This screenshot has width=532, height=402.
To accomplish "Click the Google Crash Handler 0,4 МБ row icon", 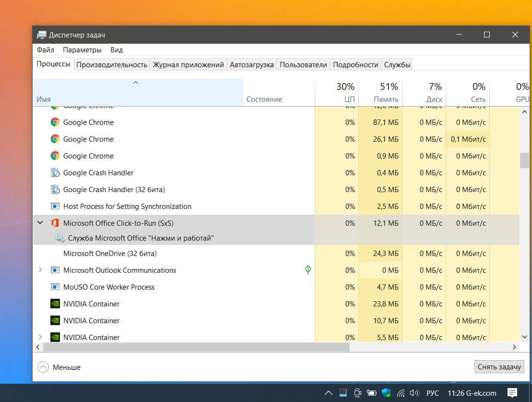I will pos(55,172).
